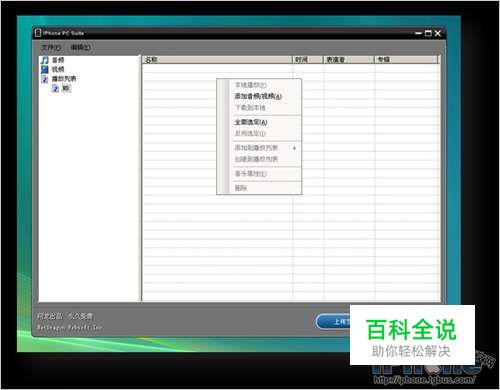Screen dimensions: 500x390
Task: Select the Video (视频) icon in sidebar
Action: click(45, 69)
